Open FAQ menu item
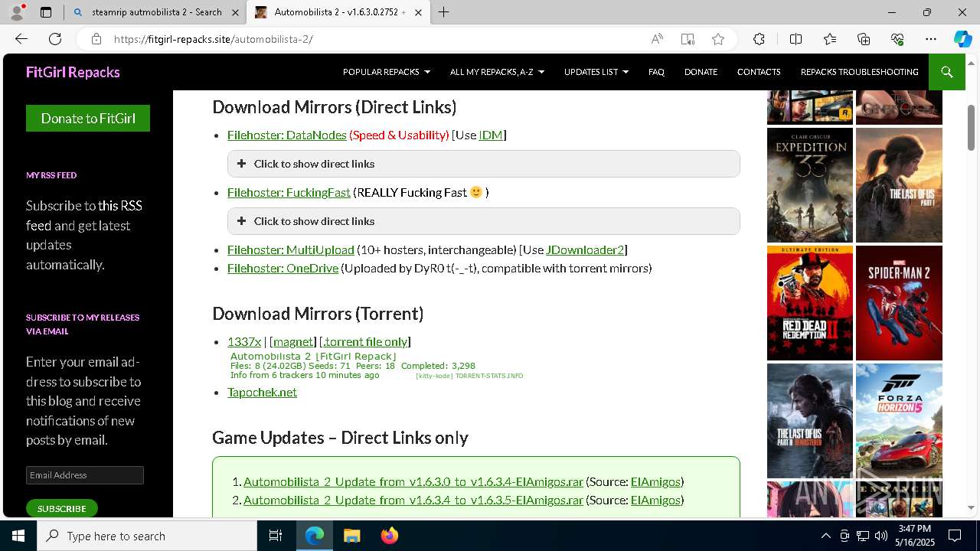 656,72
